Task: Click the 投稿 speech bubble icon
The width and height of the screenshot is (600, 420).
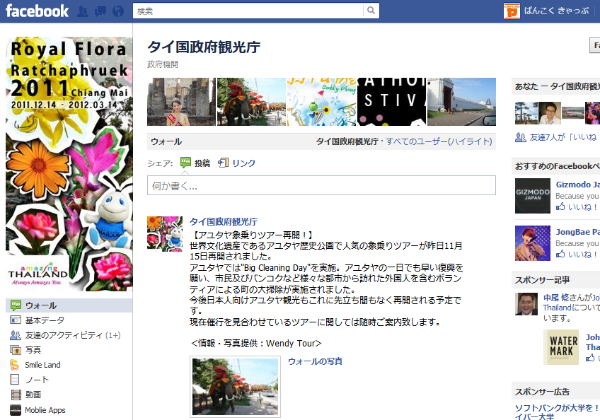Action: coord(186,163)
